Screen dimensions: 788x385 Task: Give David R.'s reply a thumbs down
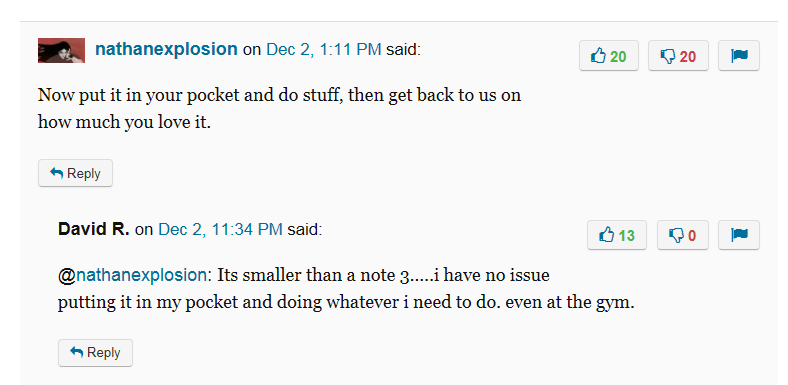[682, 235]
